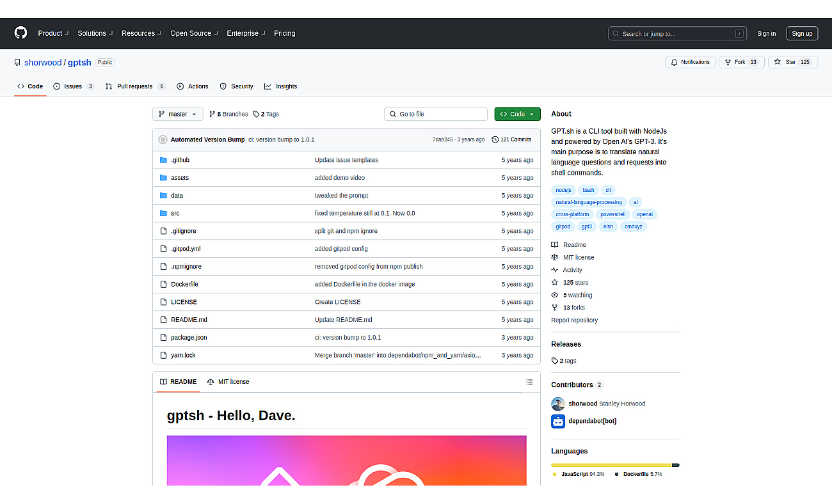Screen dimensions: 832x504
Task: Click the powershell topic tag
Action: tap(612, 214)
